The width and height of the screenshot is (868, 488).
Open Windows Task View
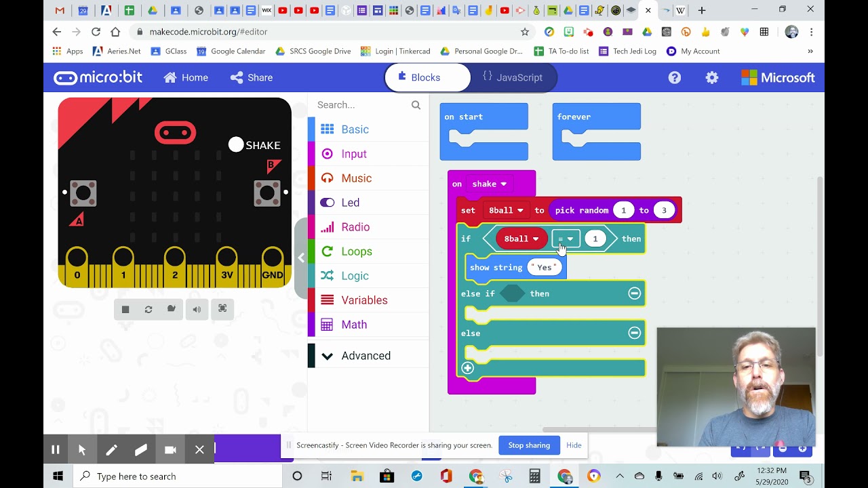tap(326, 476)
